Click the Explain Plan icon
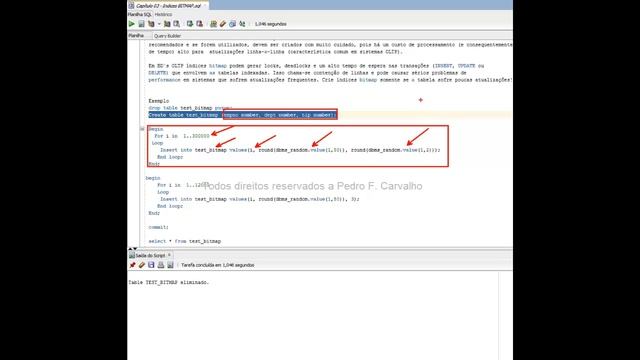Viewport: 640px width, 360px height. (151, 24)
